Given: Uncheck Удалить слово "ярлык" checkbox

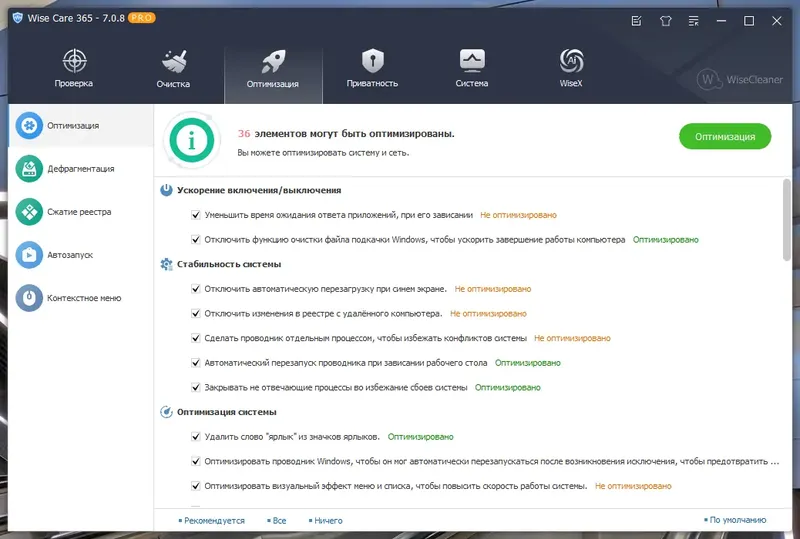Looking at the screenshot, I should click(x=195, y=437).
